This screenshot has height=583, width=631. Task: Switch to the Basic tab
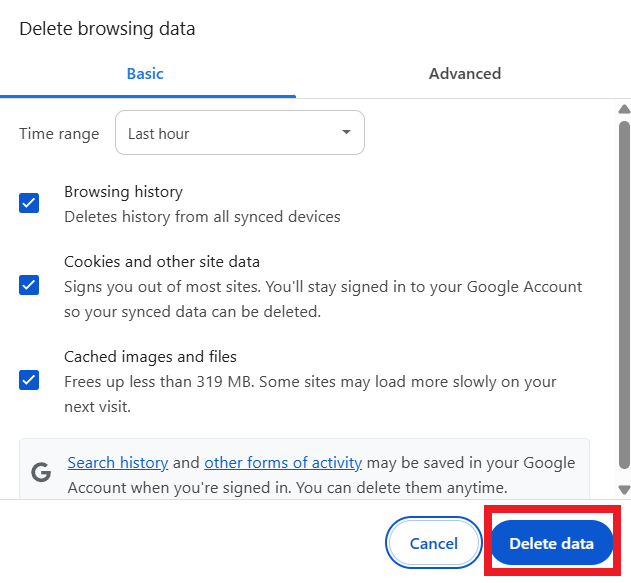tap(145, 74)
